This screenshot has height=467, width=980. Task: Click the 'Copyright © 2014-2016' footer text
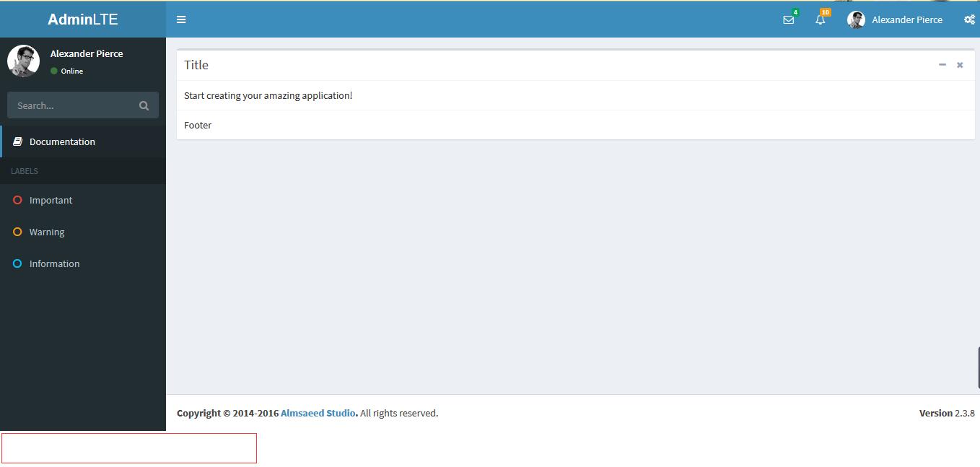pyautogui.click(x=227, y=413)
